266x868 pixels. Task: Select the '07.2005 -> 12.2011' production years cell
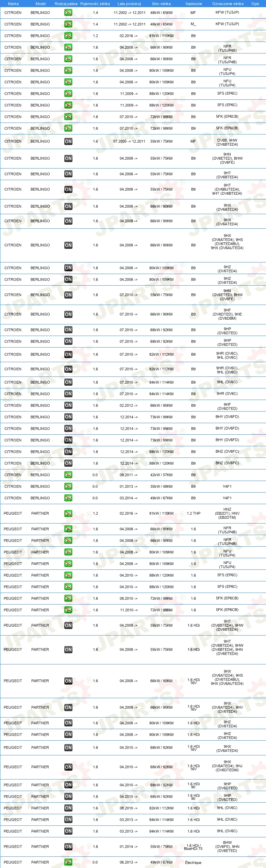tap(129, 141)
